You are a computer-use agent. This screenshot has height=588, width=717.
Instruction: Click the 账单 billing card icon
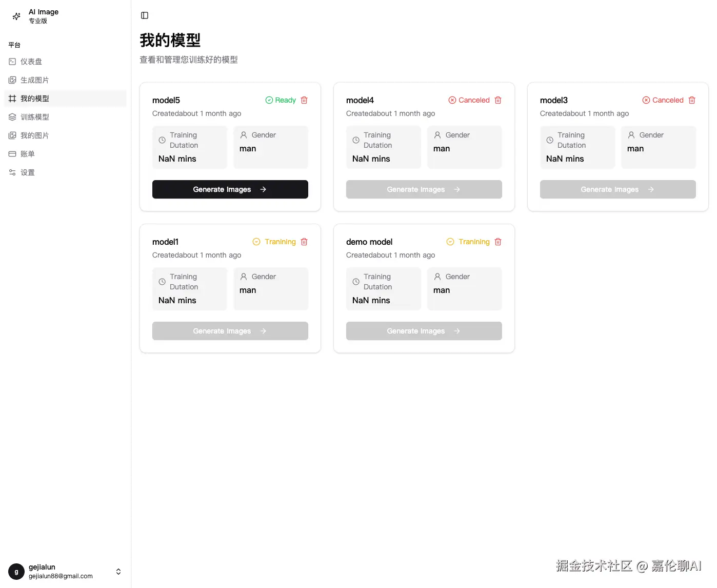[12, 153]
